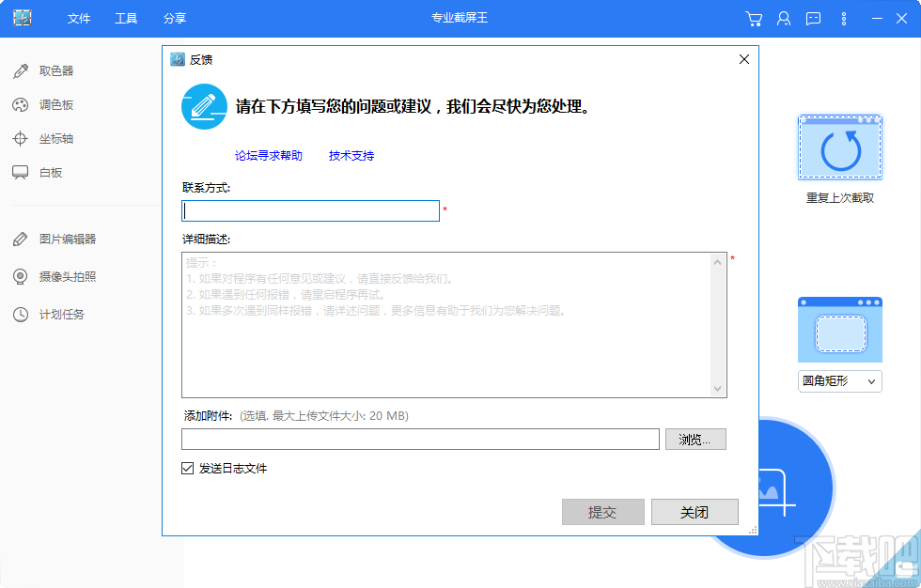Viewport: 921px width, 588px height.
Task: Click the feedback chat bubble icon
Action: (813, 19)
